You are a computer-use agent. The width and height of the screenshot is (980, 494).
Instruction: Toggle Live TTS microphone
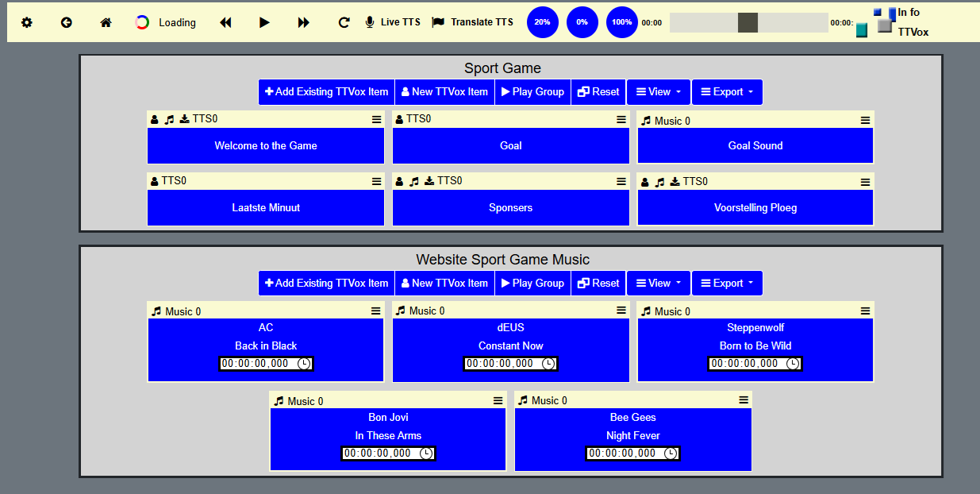pyautogui.click(x=392, y=22)
